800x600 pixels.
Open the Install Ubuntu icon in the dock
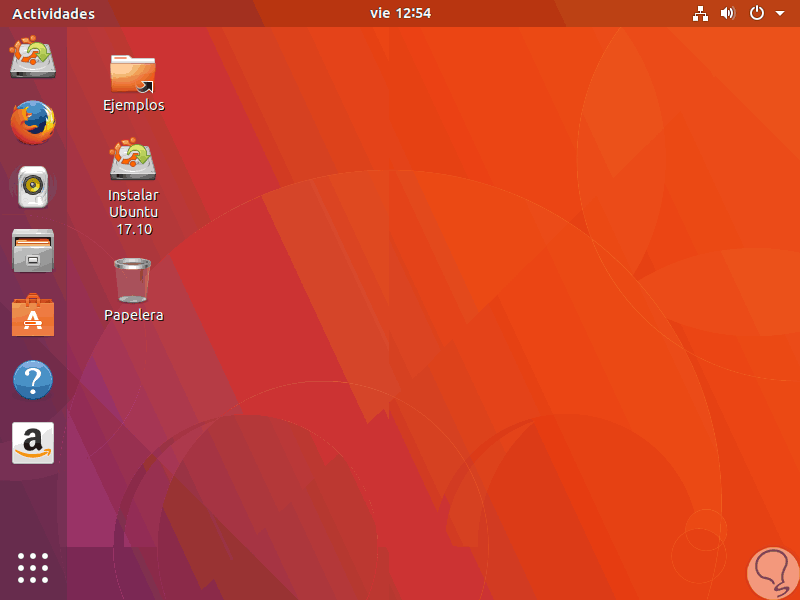click(x=33, y=57)
